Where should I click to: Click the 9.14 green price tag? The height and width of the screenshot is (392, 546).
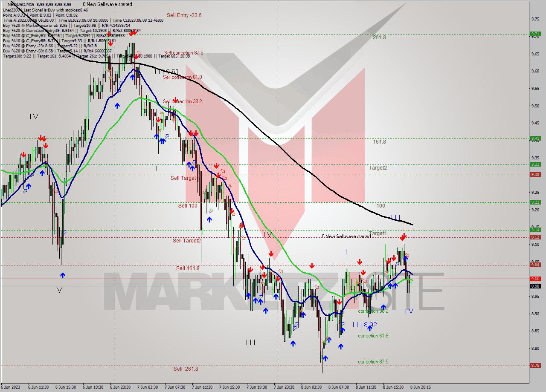point(535,230)
